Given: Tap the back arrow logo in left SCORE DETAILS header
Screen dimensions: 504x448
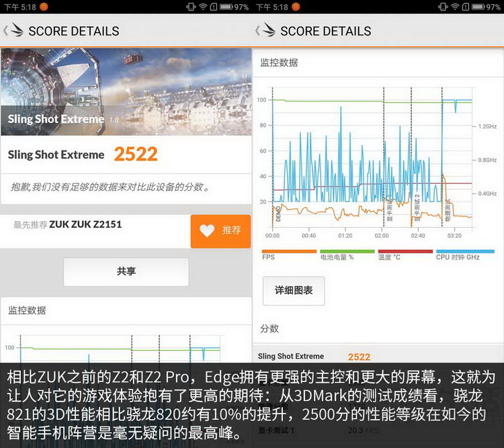Looking at the screenshot, I should 13,30.
